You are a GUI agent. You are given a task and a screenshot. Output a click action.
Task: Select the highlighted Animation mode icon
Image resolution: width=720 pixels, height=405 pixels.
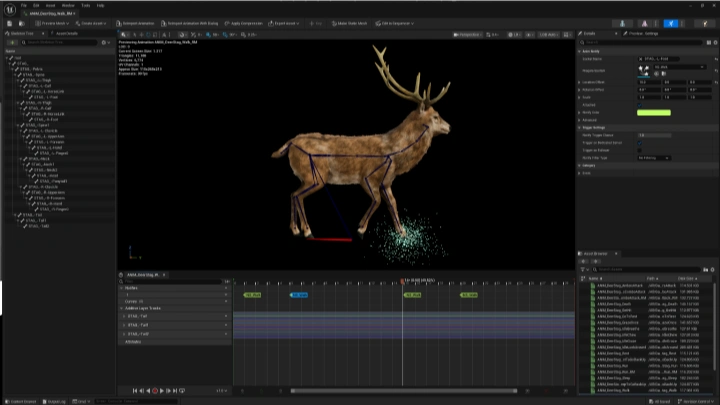point(671,23)
